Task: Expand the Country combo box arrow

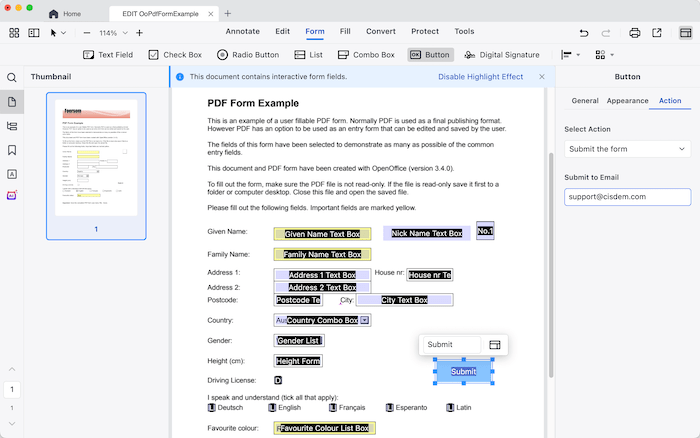Action: pyautogui.click(x=365, y=320)
